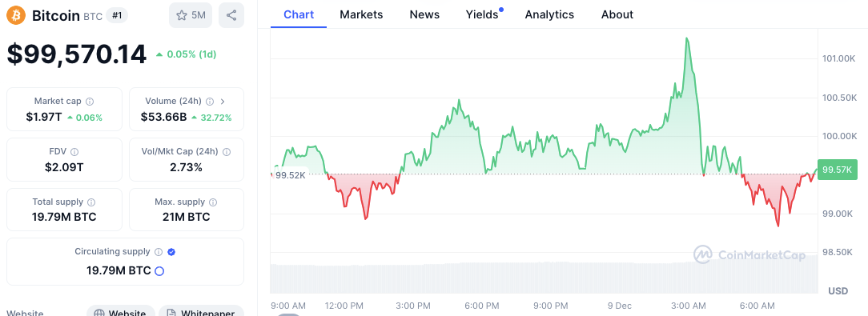Select the Analytics tab
Screen dimensions: 868x316
549,14
